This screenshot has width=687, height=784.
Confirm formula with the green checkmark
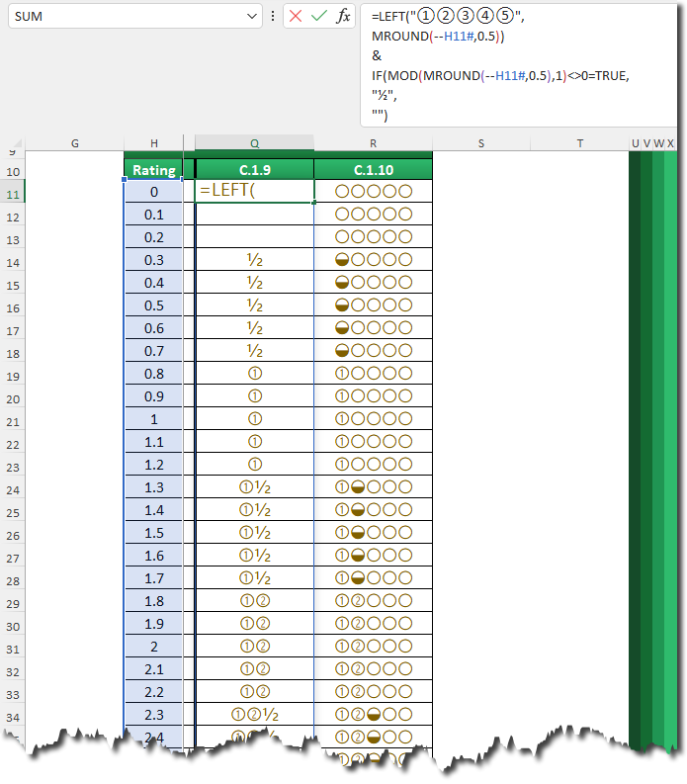tap(318, 16)
